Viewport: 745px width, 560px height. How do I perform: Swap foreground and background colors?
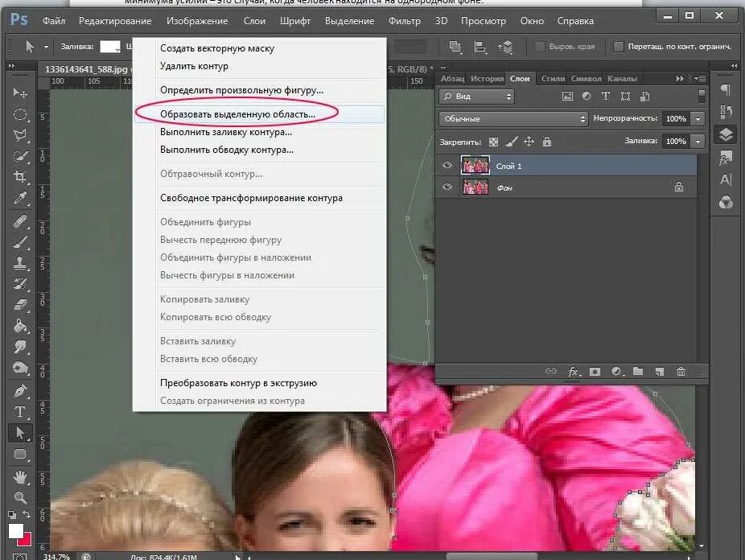click(x=27, y=514)
